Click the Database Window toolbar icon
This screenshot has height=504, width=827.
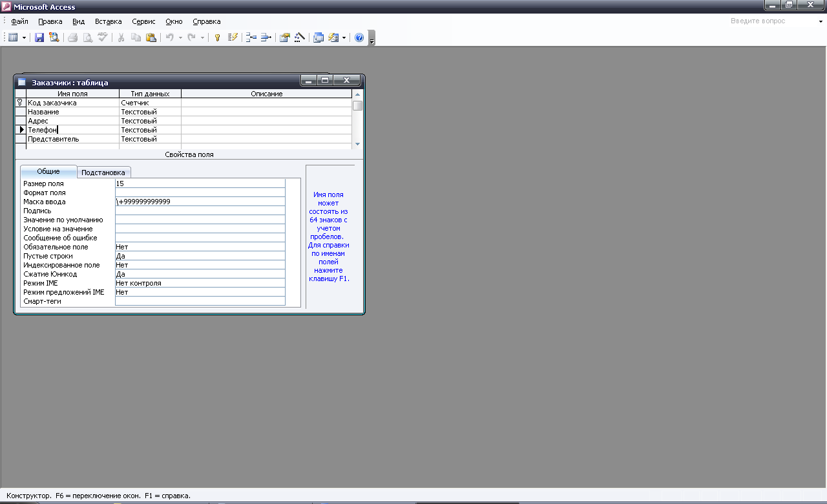(319, 37)
